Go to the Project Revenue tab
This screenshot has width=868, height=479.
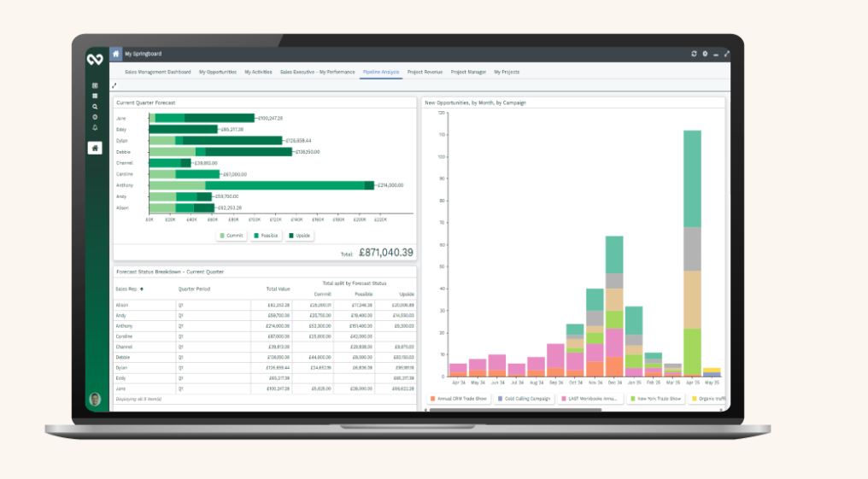(425, 72)
